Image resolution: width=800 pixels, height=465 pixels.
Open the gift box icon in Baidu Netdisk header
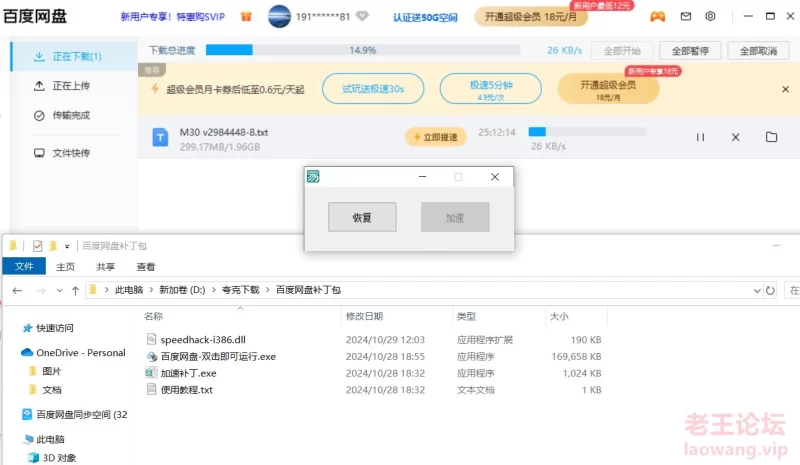(246, 16)
